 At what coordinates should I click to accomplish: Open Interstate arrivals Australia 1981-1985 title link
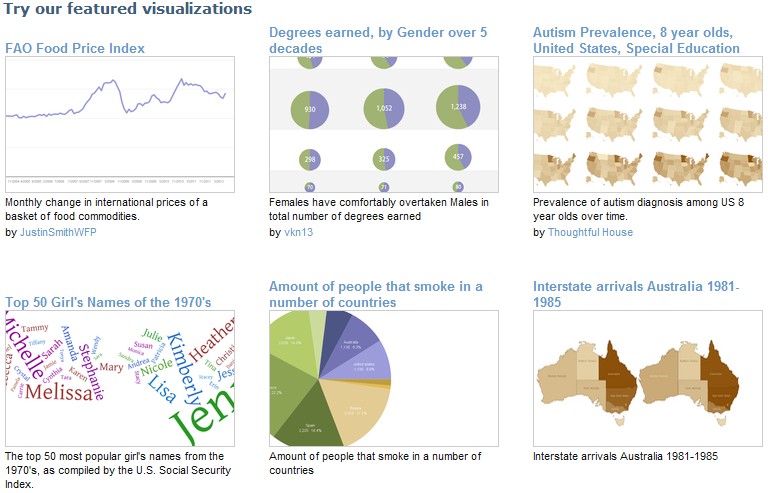click(x=636, y=294)
